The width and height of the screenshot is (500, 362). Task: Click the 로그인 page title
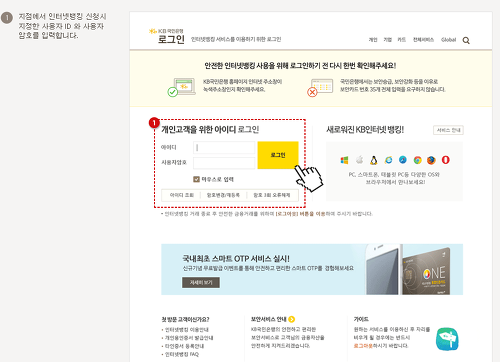171,39
